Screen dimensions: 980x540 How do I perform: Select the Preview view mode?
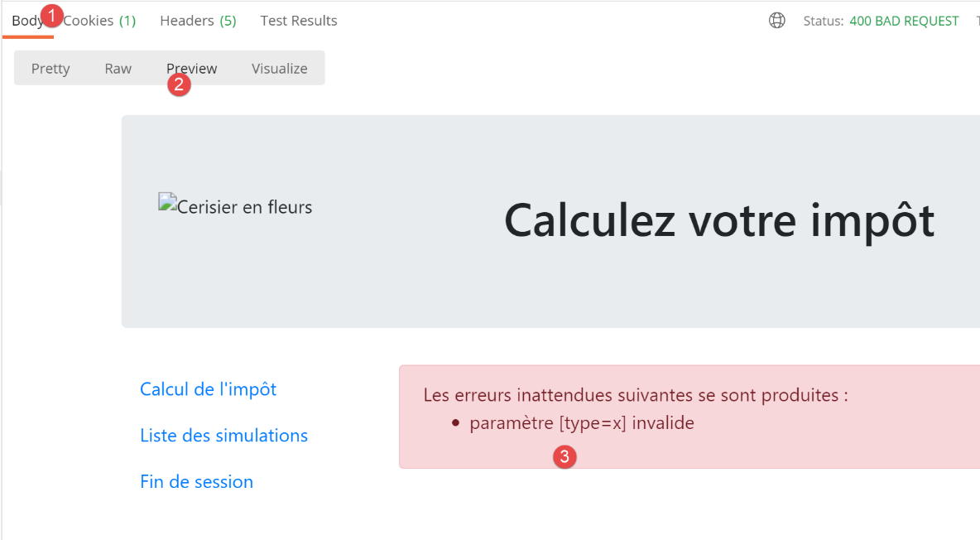tap(192, 69)
